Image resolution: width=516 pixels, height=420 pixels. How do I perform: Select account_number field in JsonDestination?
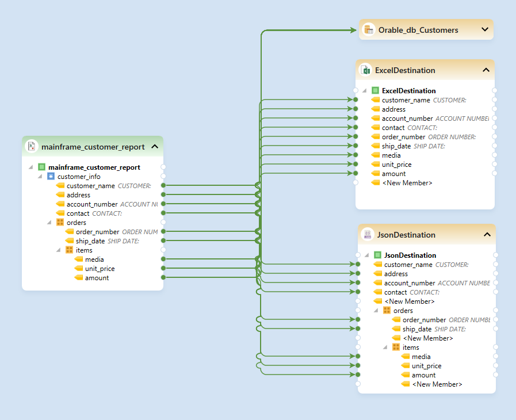[x=410, y=282]
